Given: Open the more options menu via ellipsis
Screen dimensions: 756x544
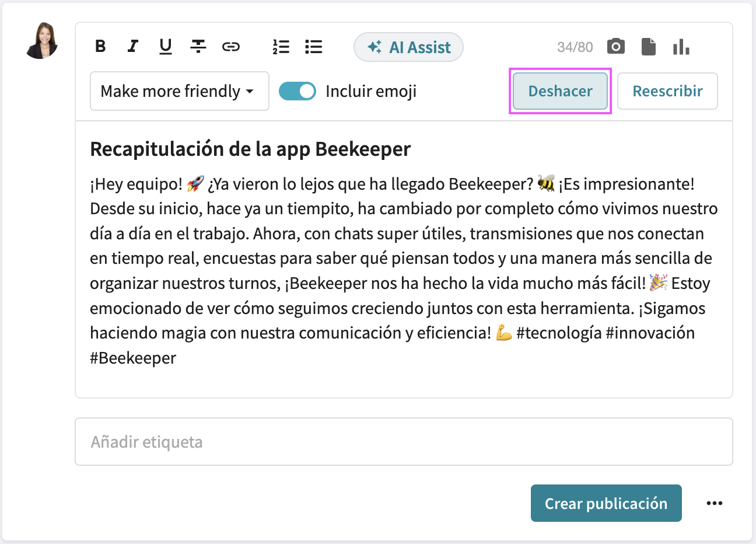Looking at the screenshot, I should point(715,503).
